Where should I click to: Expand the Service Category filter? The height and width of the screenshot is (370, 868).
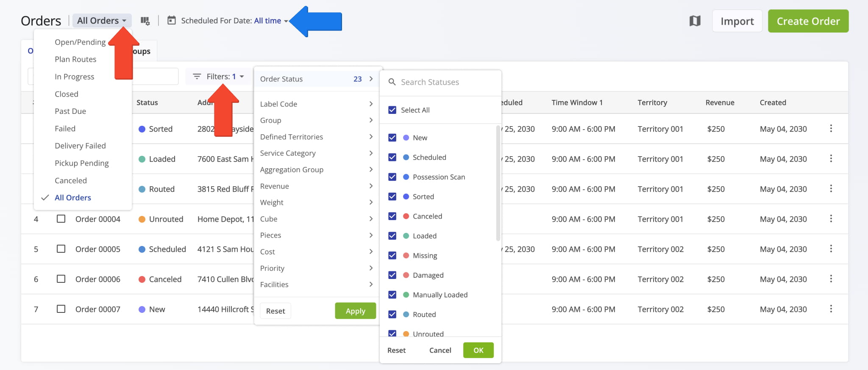[x=316, y=153]
